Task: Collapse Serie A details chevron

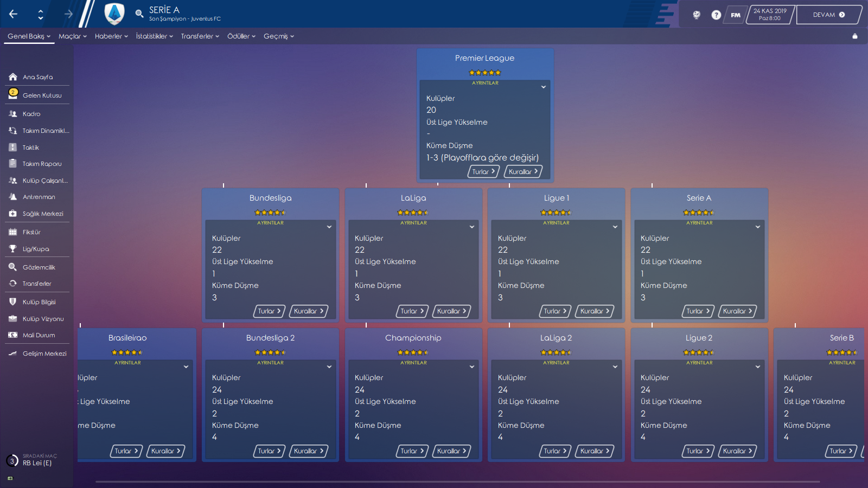Action: 757,227
